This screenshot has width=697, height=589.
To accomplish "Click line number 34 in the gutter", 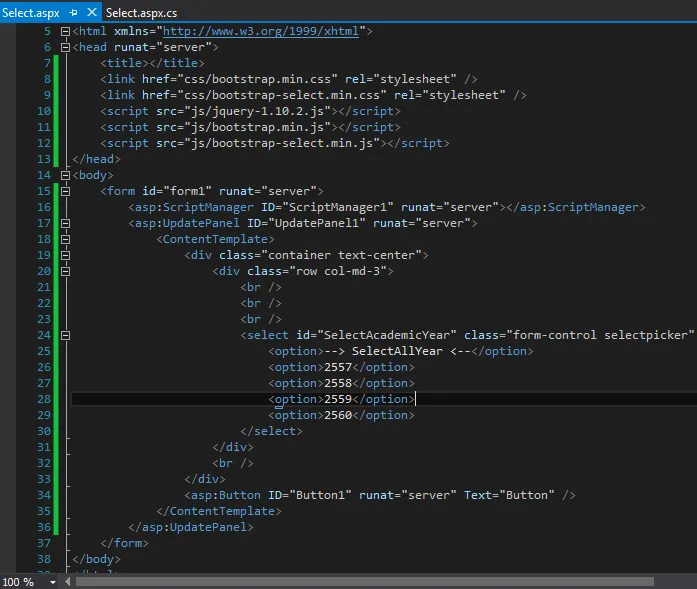I will [x=44, y=495].
